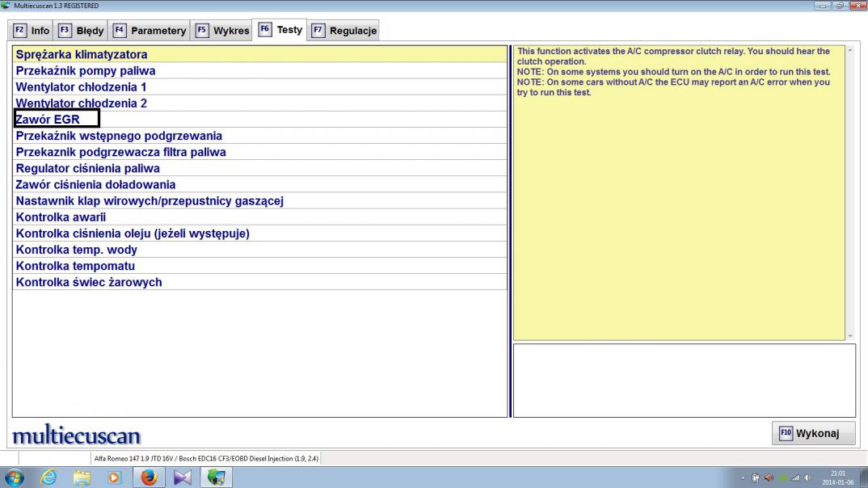Open the F7 Regulacje tab

(x=343, y=31)
